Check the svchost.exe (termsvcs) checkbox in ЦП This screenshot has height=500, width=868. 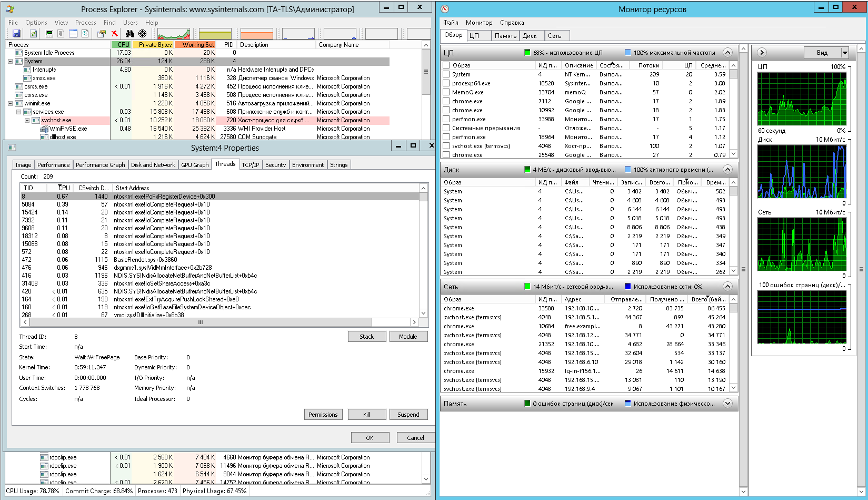446,146
